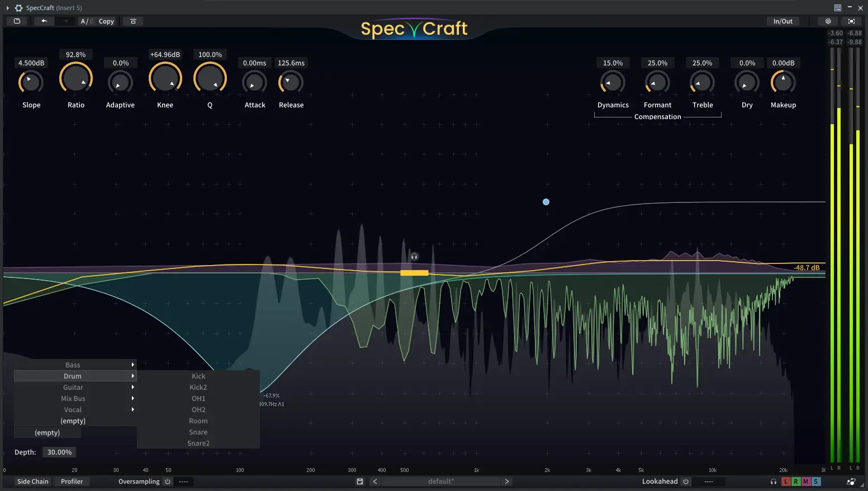
Task: Expand the Bass preset submenu
Action: tap(75, 365)
